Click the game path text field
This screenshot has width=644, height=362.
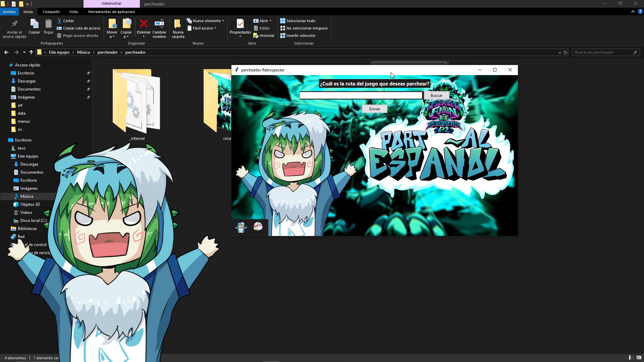pyautogui.click(x=361, y=96)
